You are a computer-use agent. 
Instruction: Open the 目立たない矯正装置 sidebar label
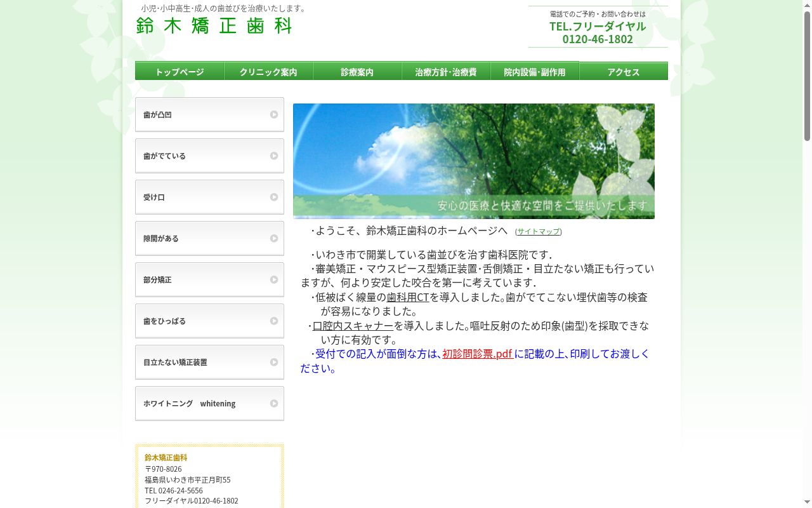pos(175,363)
